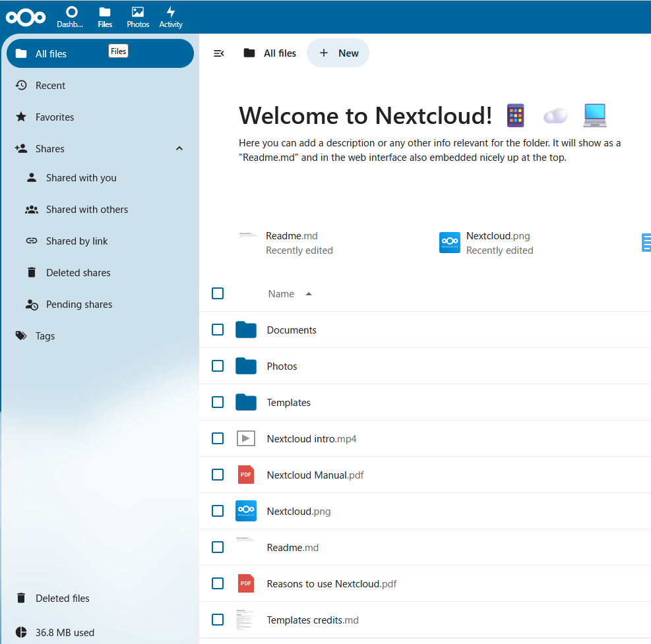Open Readme.md from the file list

(x=293, y=547)
